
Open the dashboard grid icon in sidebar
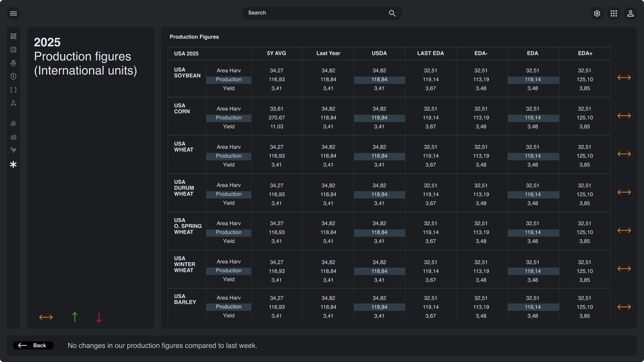13,36
